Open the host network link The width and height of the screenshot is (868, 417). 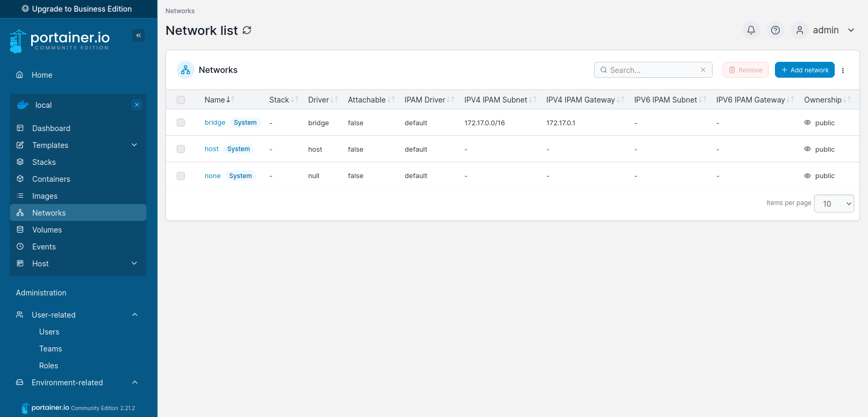pos(211,149)
